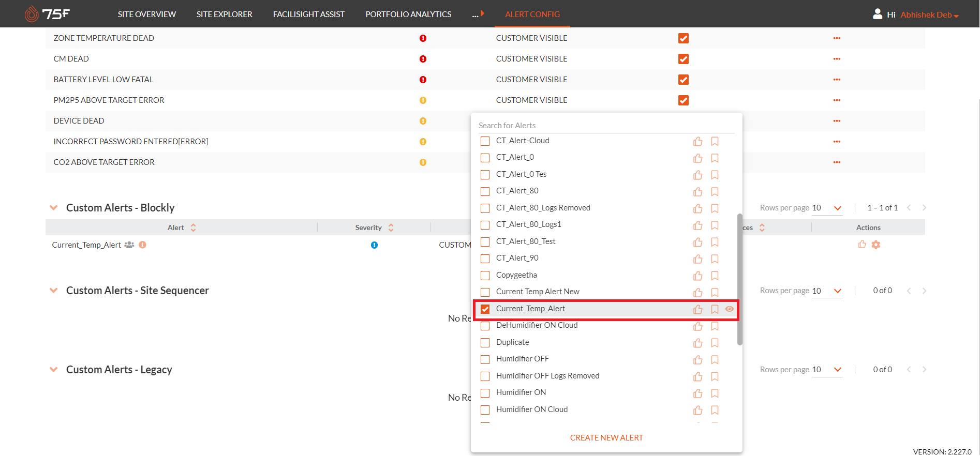Image resolution: width=980 pixels, height=456 pixels.
Task: Click bookmark icon for CT_Alert_0 Tes
Action: point(715,175)
